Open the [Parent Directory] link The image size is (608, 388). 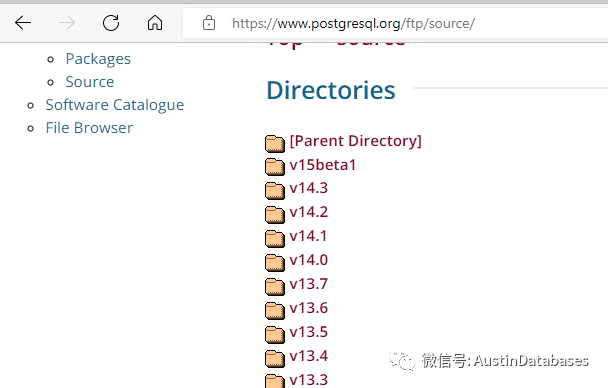click(355, 141)
